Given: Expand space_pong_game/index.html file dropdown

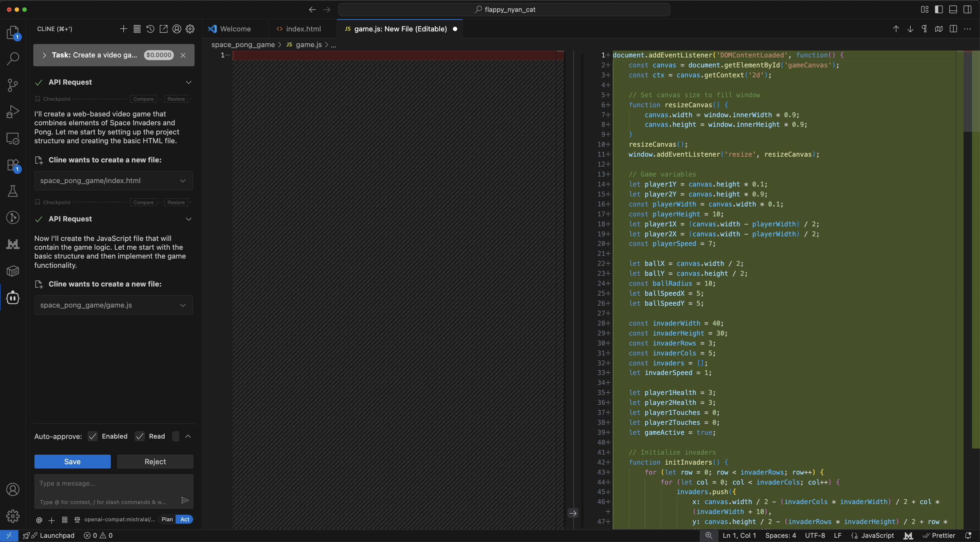Looking at the screenshot, I should [183, 181].
